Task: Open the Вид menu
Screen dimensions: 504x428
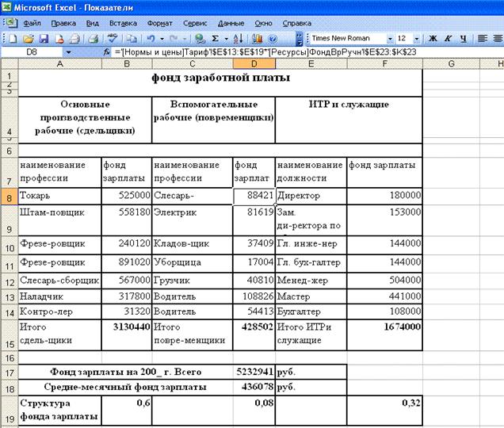Action: [x=92, y=23]
